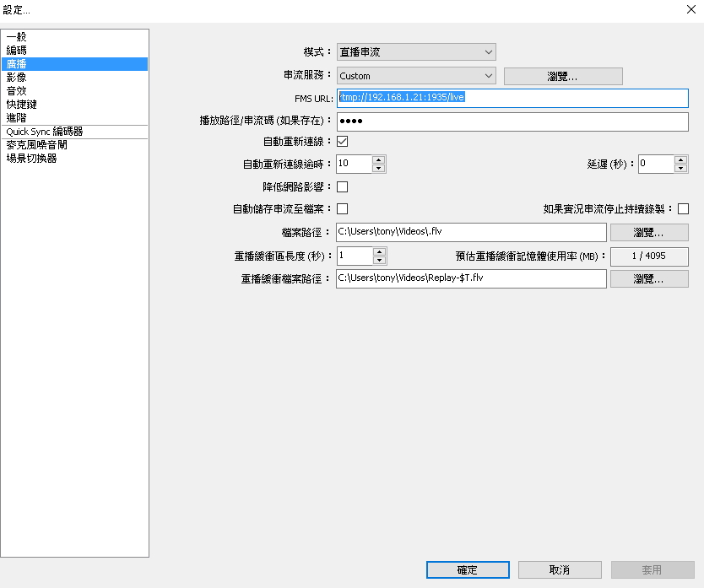The image size is (704, 588).
Task: Select the 廣播 settings category
Action: pyautogui.click(x=74, y=64)
